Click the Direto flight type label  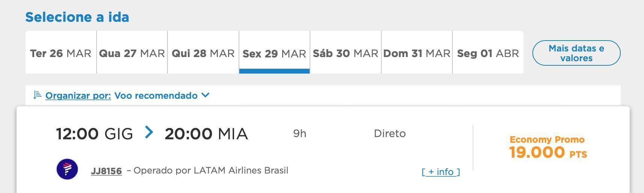390,134
